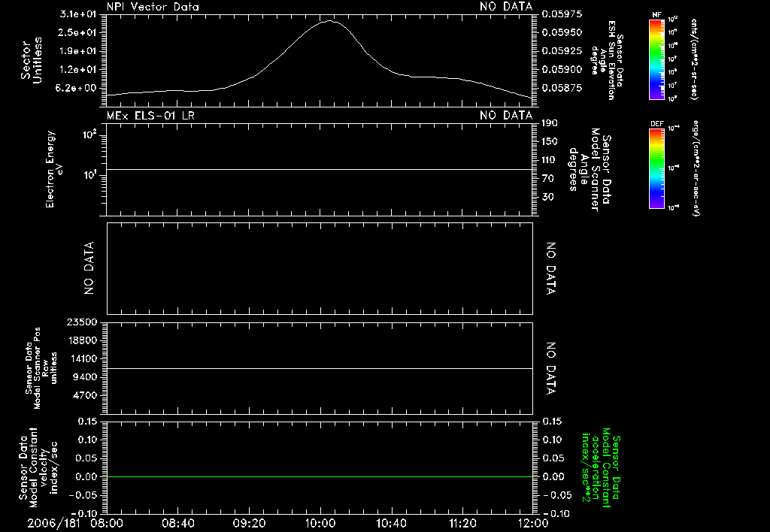Screen dimensions: 770x532
Task: Click the '1.2e+01' Sector axis tick label
Action: point(78,70)
